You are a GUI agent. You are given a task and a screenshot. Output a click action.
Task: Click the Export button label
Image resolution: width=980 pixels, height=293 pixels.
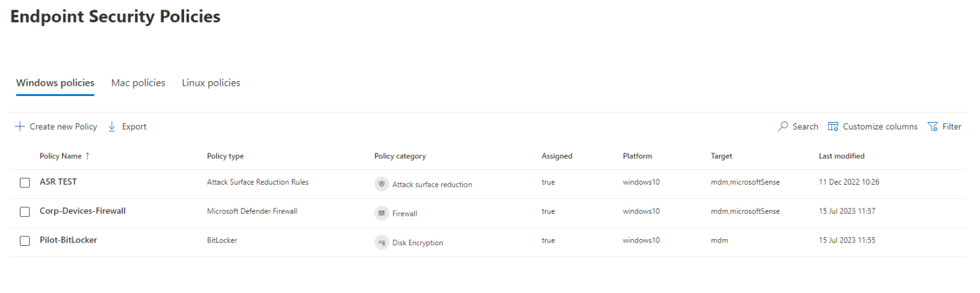[x=134, y=127]
